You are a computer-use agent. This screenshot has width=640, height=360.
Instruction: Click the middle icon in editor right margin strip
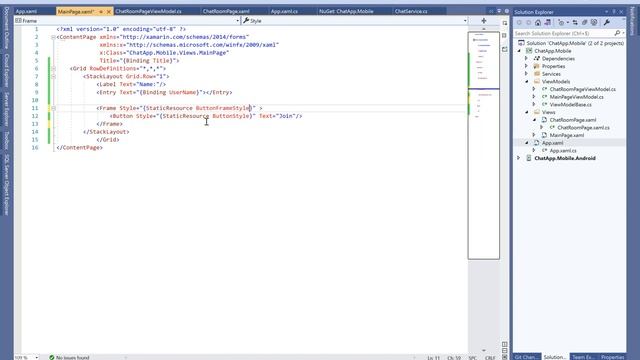click(505, 36)
